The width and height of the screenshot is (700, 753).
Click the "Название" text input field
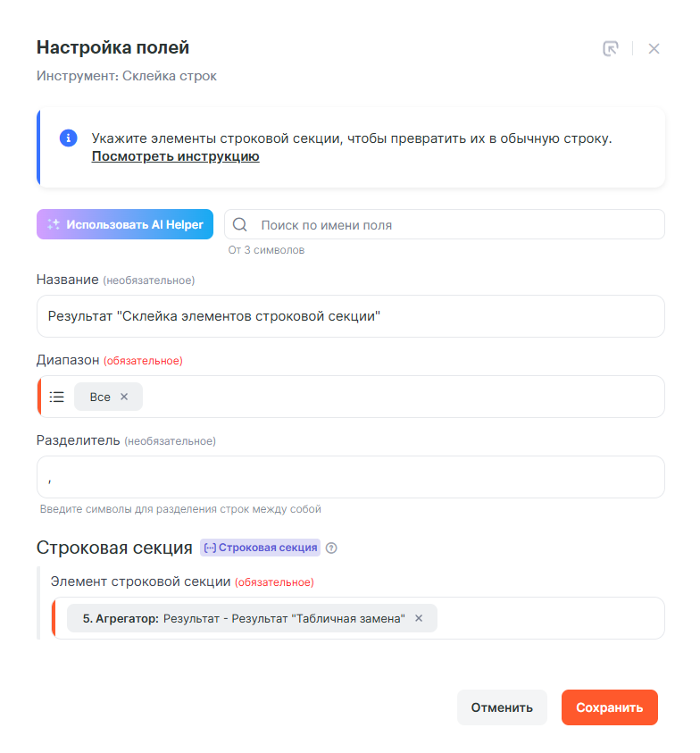pyautogui.click(x=350, y=316)
